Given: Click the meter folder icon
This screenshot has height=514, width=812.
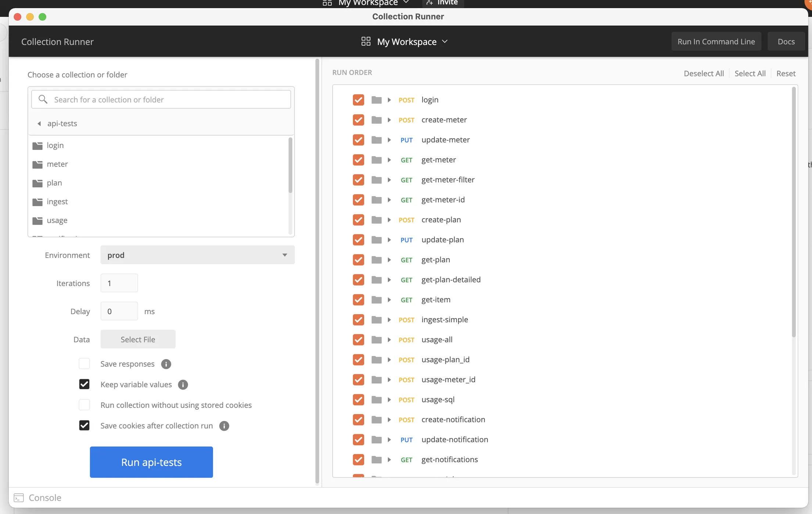Looking at the screenshot, I should (37, 164).
